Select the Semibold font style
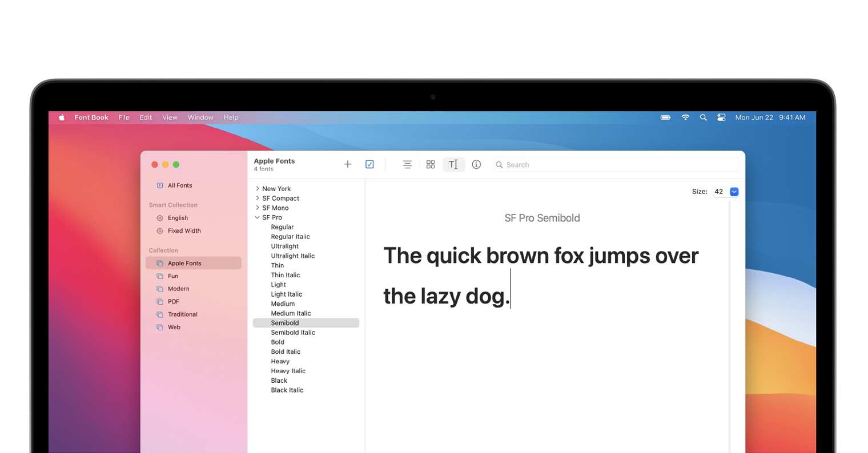Viewport: 868px width, 453px height. pyautogui.click(x=306, y=323)
